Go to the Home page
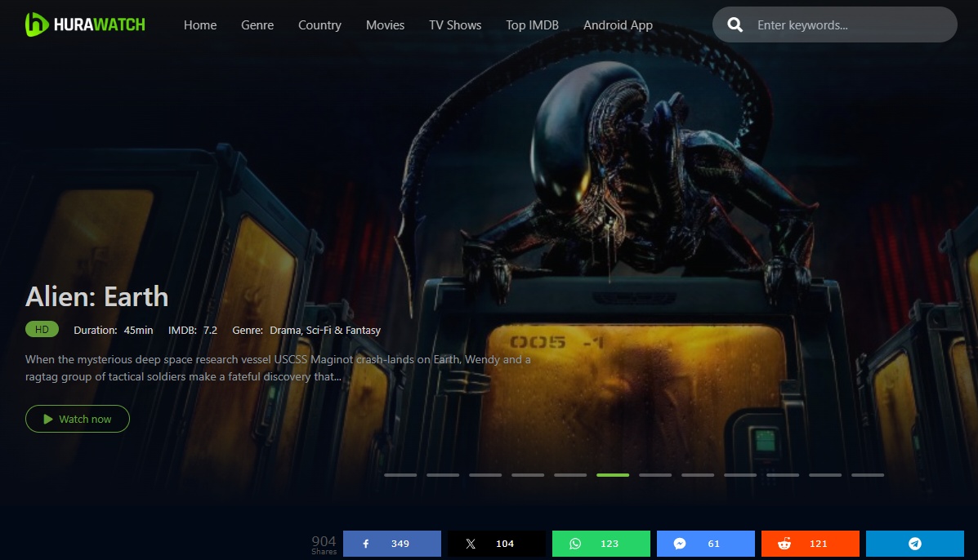 200,25
